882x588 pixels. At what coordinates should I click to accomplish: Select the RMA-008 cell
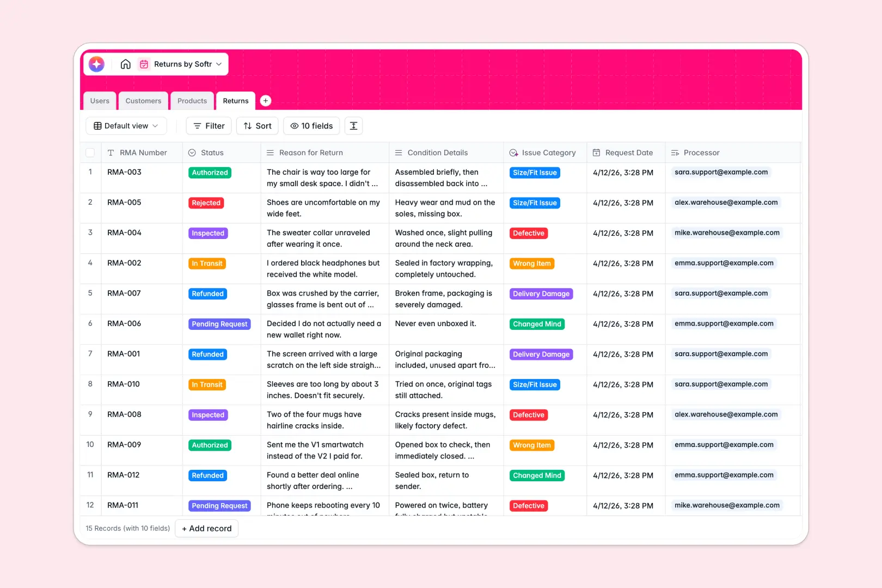pyautogui.click(x=142, y=420)
